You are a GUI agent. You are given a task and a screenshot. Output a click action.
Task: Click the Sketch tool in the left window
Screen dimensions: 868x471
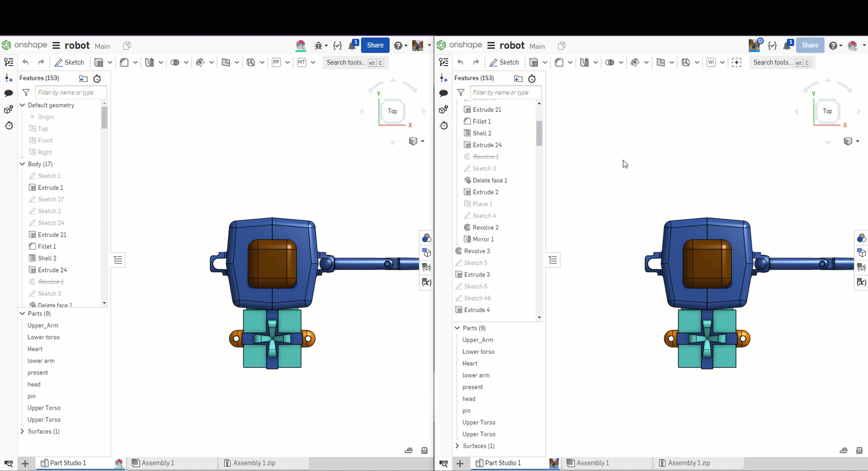click(x=69, y=62)
